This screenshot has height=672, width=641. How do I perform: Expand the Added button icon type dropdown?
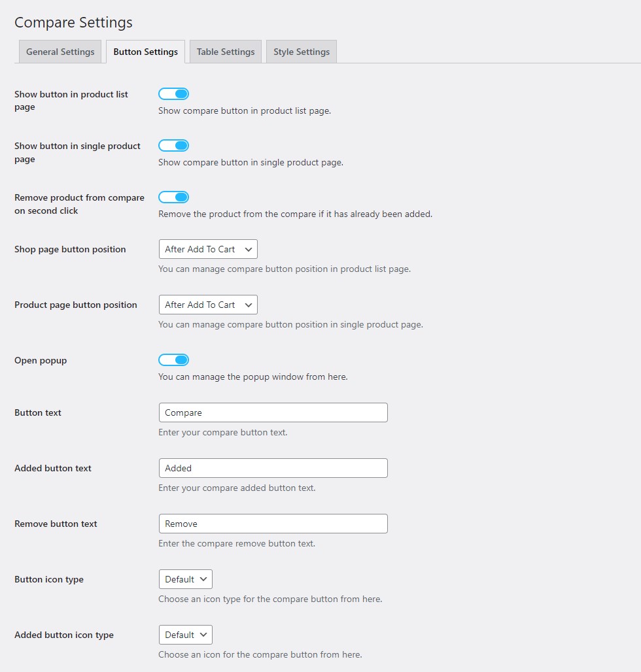click(x=185, y=635)
